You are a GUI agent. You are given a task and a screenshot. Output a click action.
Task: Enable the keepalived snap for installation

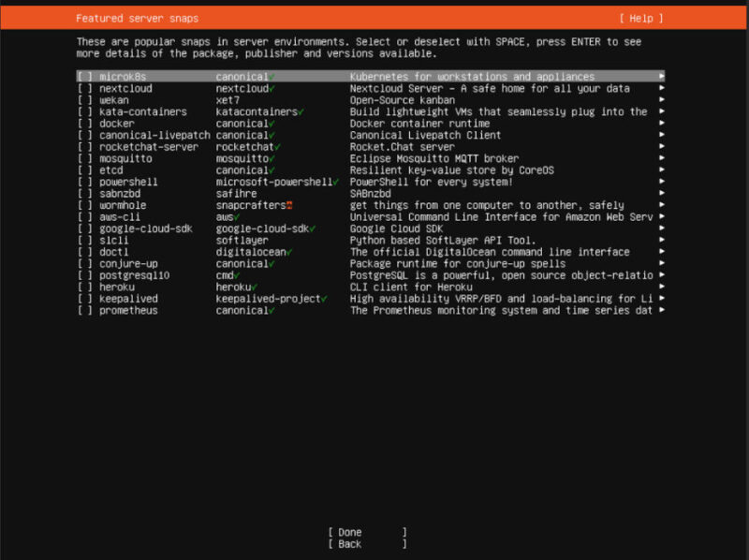click(81, 299)
